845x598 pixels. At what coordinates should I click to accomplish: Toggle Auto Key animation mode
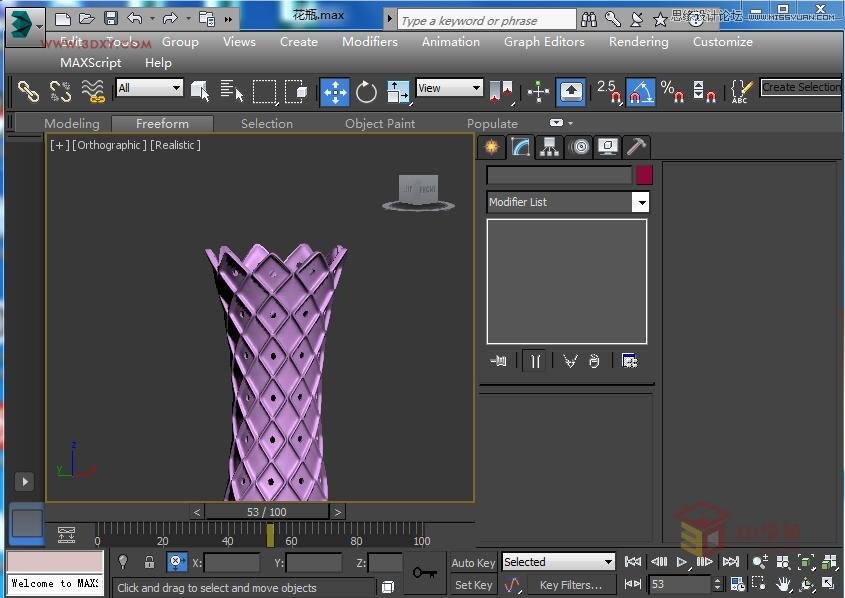(x=473, y=563)
